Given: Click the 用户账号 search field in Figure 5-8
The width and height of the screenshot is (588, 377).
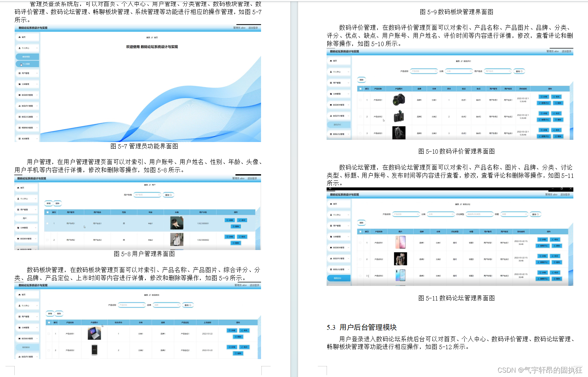Looking at the screenshot, I should tap(147, 195).
